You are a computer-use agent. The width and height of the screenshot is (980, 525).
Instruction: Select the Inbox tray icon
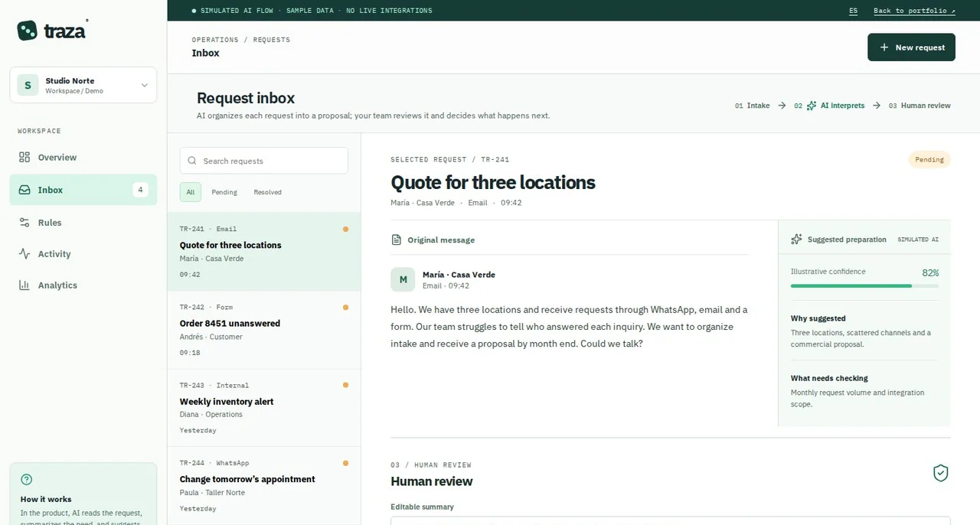(x=24, y=190)
